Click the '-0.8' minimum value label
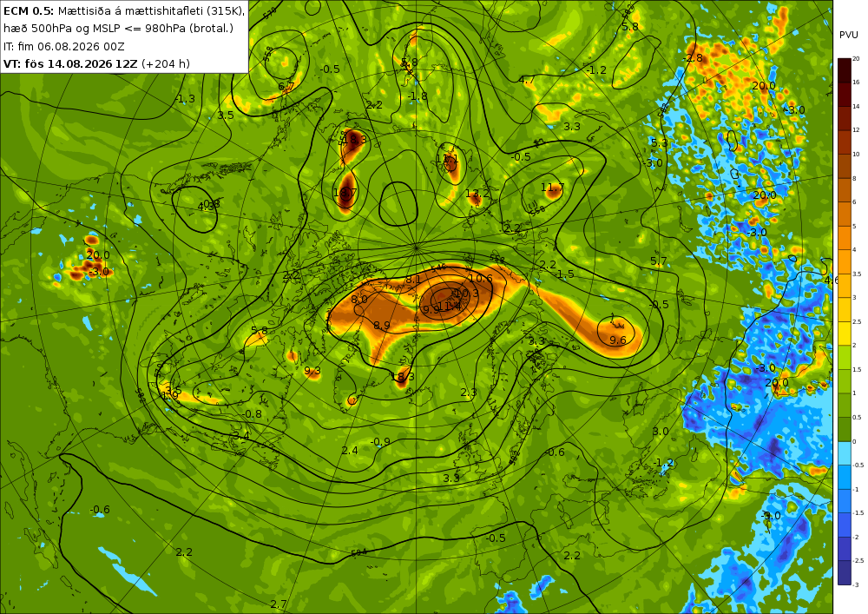868x614 pixels. 252,413
